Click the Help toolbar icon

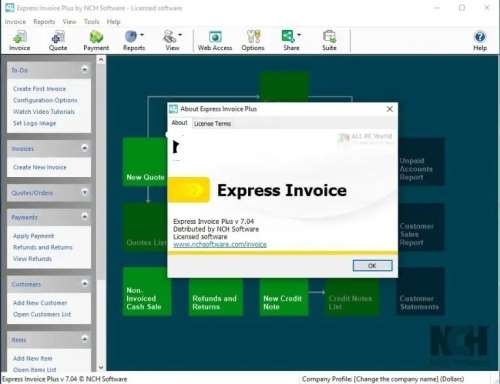(480, 41)
